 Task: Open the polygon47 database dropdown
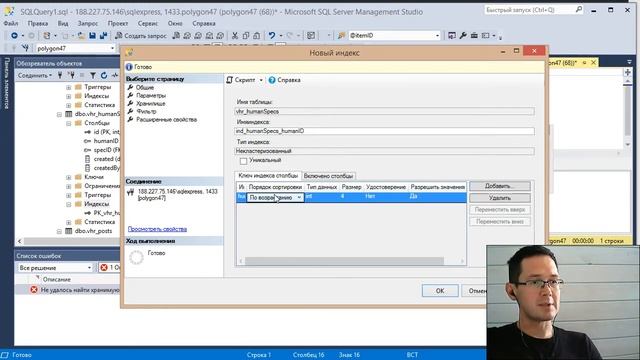[x=112, y=48]
